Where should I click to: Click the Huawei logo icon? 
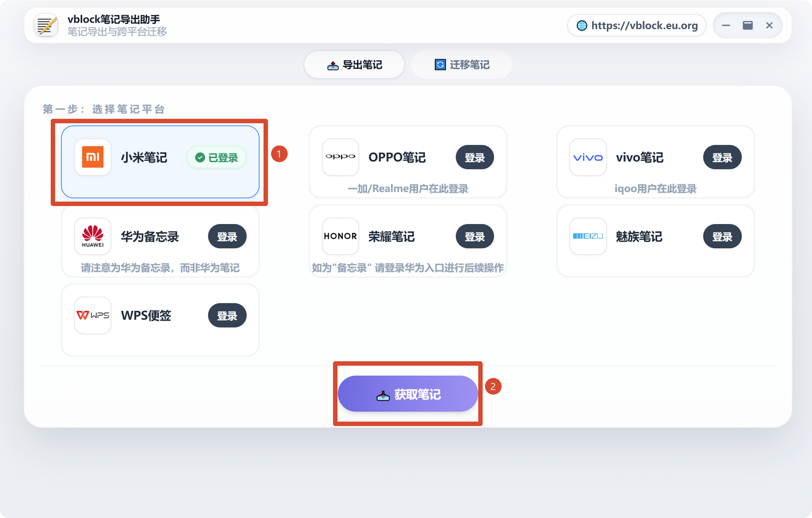click(93, 236)
